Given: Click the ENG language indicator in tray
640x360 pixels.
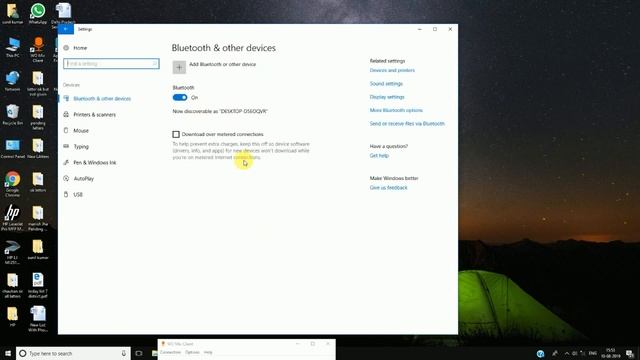Looking at the screenshot, I should 593,353.
